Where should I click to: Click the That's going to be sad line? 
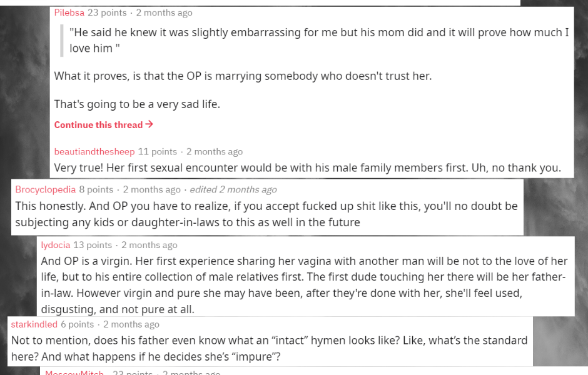[x=137, y=104]
